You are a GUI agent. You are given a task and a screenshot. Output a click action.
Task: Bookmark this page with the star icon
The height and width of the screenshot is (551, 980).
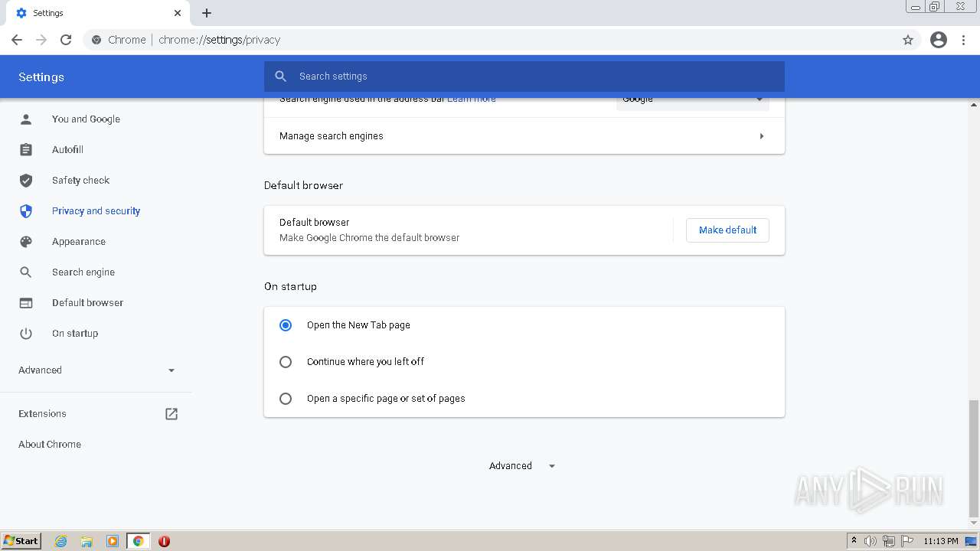pos(908,40)
